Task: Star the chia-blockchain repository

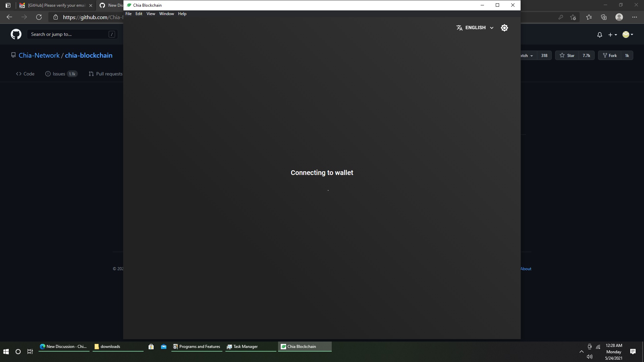Action: 567,56
